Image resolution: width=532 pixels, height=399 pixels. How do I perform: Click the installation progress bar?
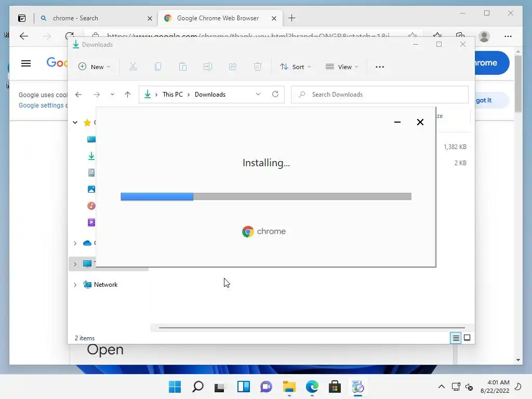coord(266,196)
